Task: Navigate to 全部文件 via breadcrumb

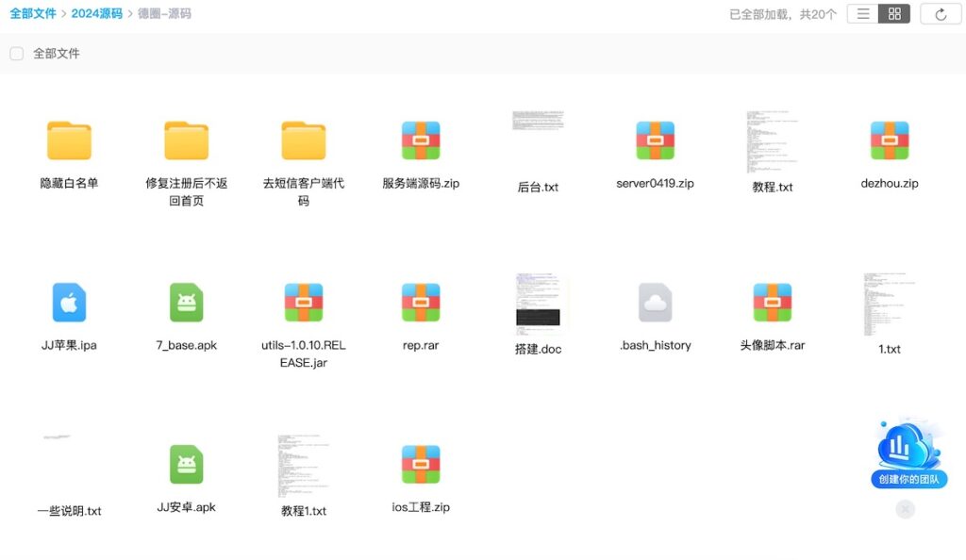Action: click(35, 13)
